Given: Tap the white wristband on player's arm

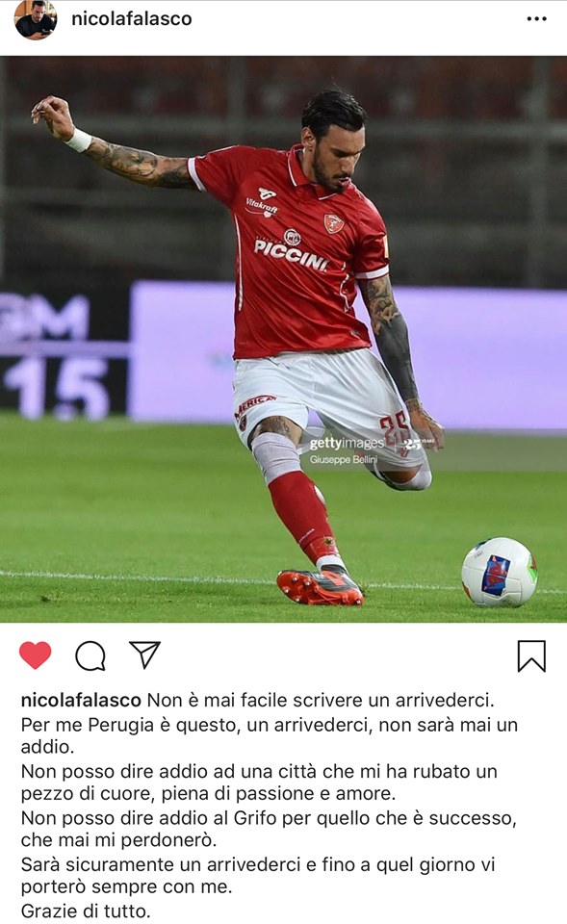Looking at the screenshot, I should coord(78,141).
